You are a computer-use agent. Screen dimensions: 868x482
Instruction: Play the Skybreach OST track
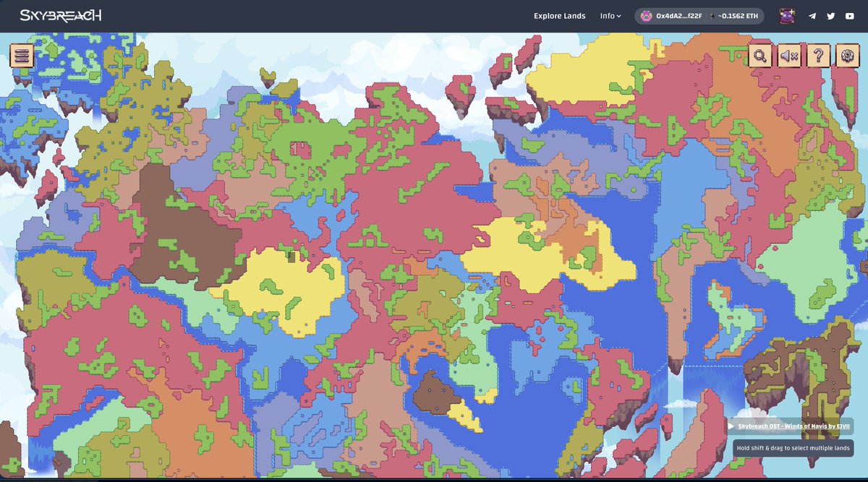point(731,426)
